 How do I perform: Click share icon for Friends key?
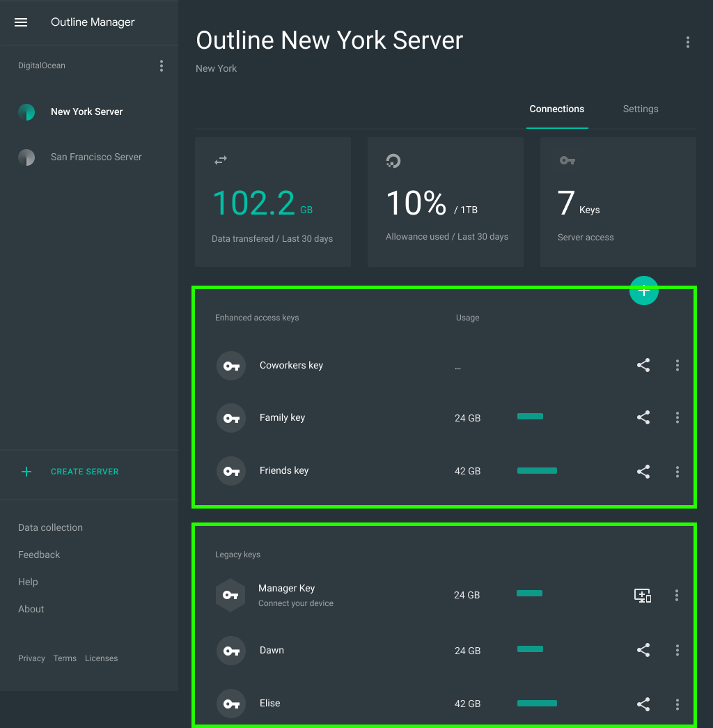point(643,472)
